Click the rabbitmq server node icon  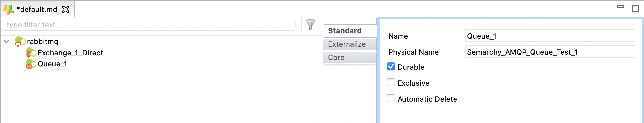pyautogui.click(x=20, y=41)
